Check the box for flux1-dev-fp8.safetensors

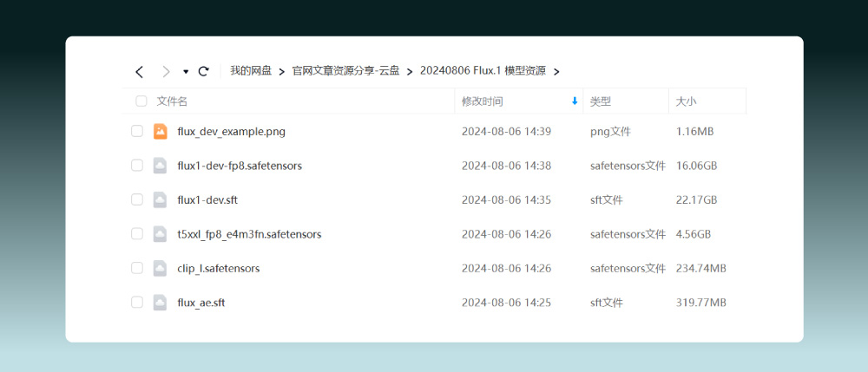(137, 166)
